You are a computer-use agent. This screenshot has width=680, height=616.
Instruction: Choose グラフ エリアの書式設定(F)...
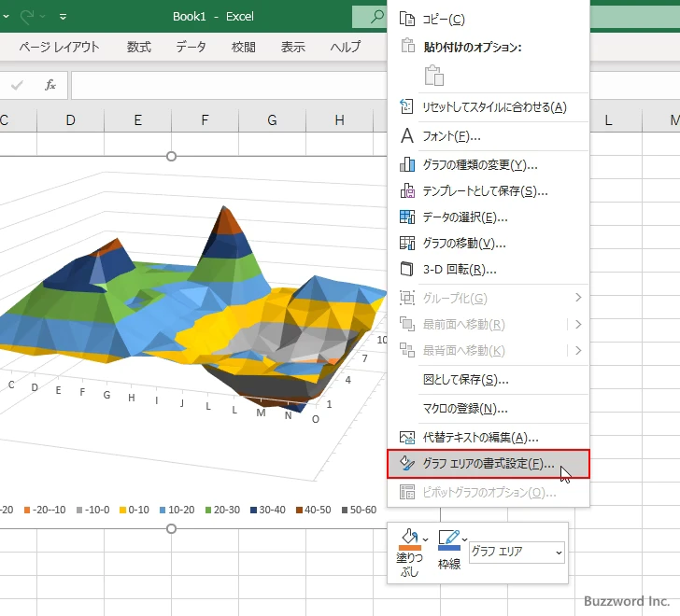[x=489, y=464]
